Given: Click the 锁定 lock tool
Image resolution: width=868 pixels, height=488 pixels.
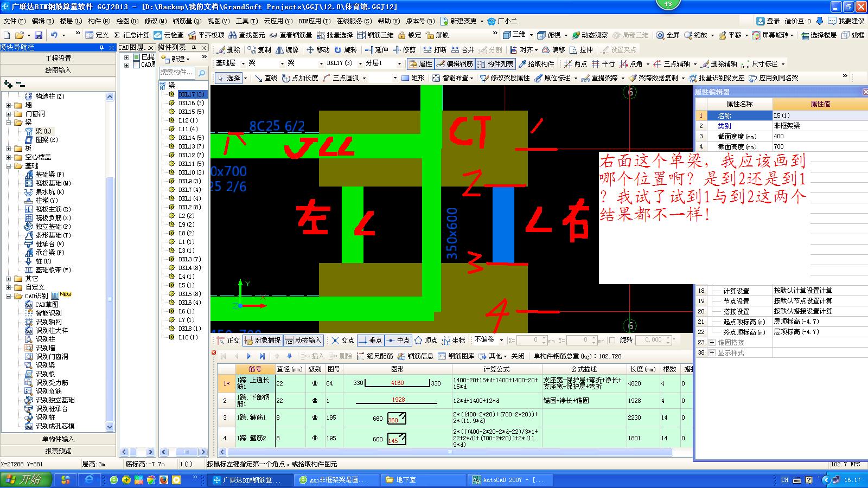Looking at the screenshot, I should [x=409, y=35].
